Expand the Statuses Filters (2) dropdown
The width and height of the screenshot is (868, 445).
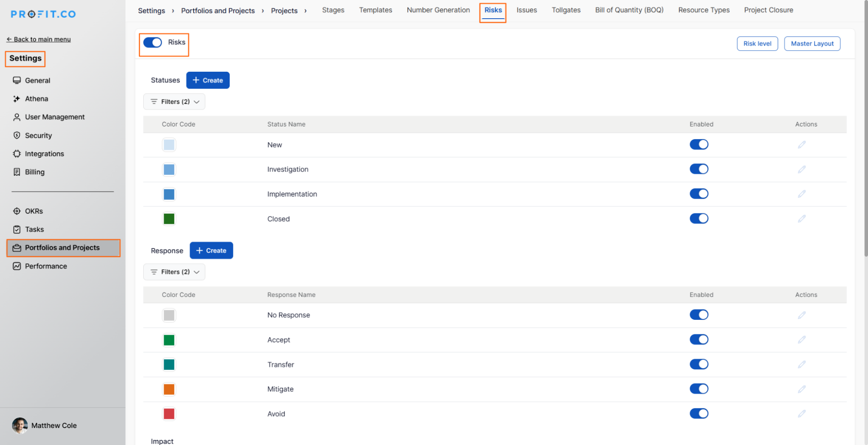pyautogui.click(x=174, y=102)
